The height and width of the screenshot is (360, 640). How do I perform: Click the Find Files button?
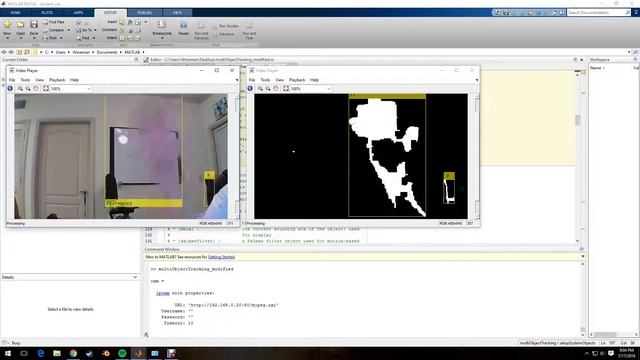(53, 22)
